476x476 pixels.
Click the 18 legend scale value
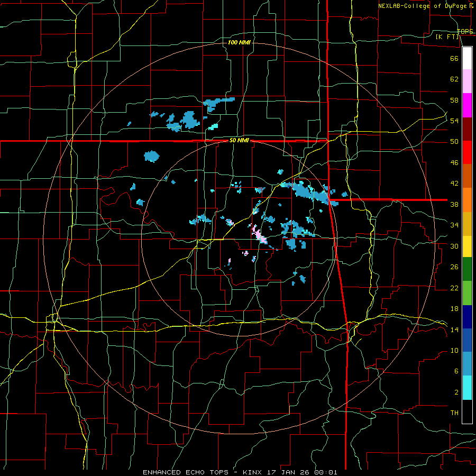coord(454,309)
